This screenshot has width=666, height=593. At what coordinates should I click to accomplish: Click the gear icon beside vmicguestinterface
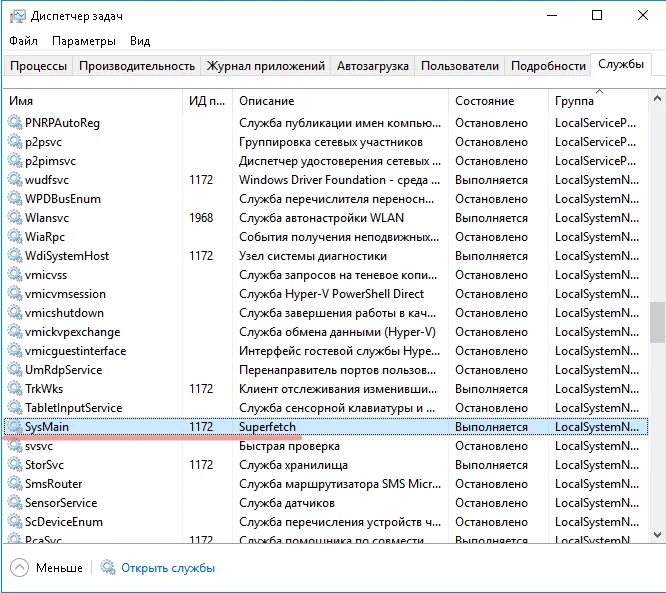click(x=15, y=351)
